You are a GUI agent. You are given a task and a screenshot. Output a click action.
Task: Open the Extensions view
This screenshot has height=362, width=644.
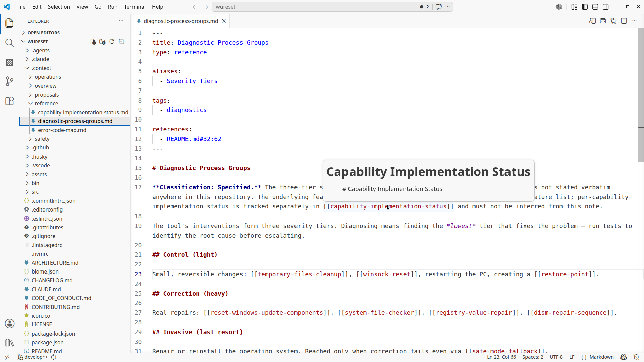10,101
